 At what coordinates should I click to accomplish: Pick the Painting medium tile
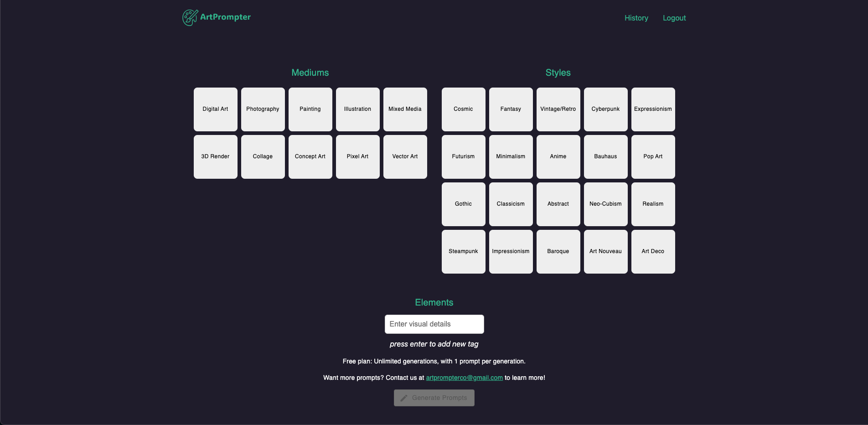tap(310, 109)
